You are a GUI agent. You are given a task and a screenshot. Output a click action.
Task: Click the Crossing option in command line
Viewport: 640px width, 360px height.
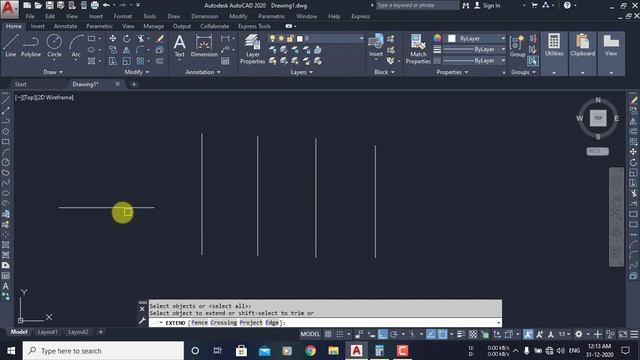[x=224, y=322]
